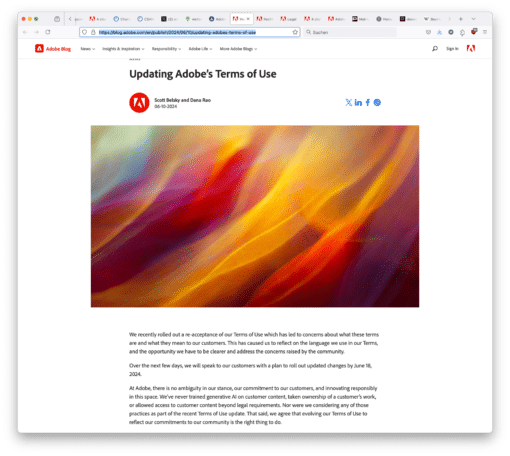Click the Adobe Blog logo
Viewport: 510px width, 456px height.
click(53, 49)
